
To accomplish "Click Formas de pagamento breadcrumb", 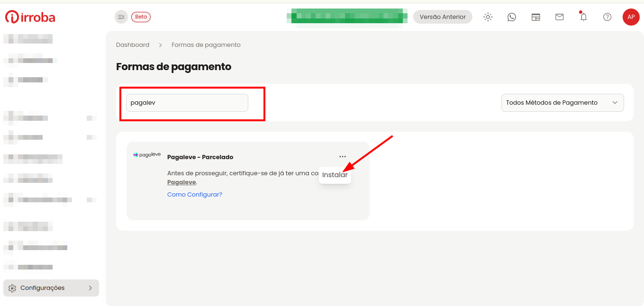I will pyautogui.click(x=206, y=45).
